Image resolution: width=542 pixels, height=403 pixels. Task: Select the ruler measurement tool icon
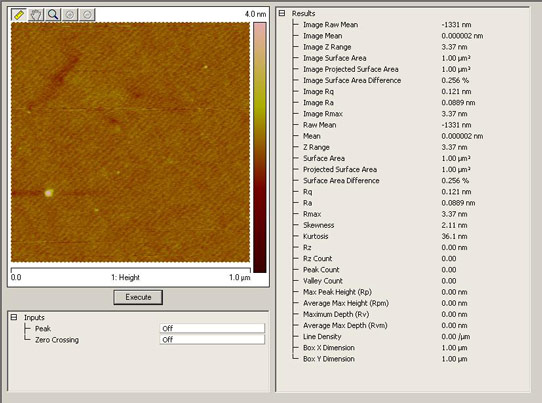pos(19,15)
